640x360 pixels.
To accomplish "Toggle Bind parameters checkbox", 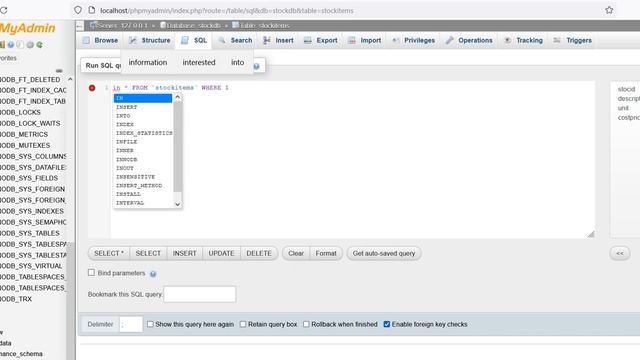I will (x=91, y=273).
